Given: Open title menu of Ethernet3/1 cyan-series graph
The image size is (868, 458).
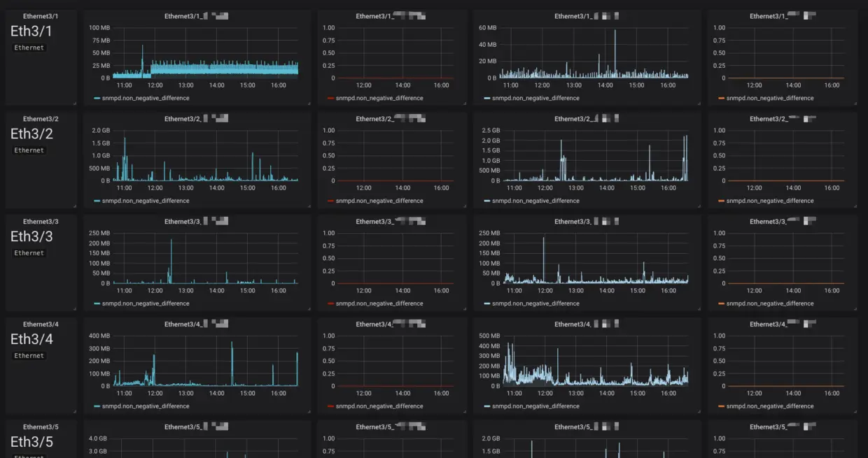Looking at the screenshot, I should [197, 15].
